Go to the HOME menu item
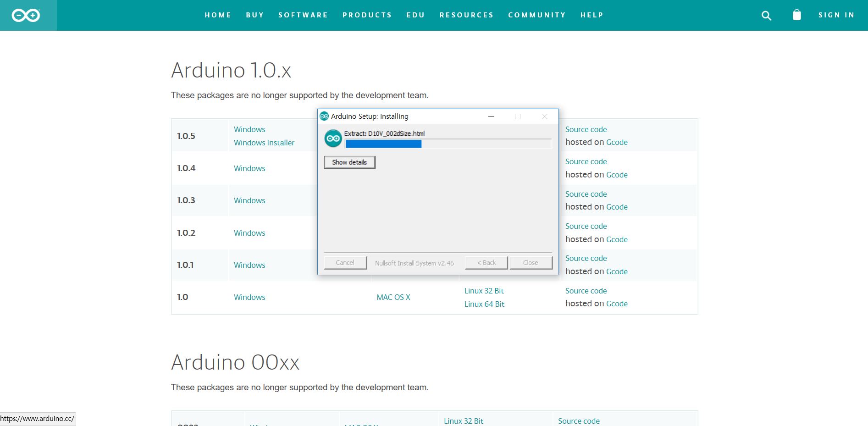 (218, 15)
